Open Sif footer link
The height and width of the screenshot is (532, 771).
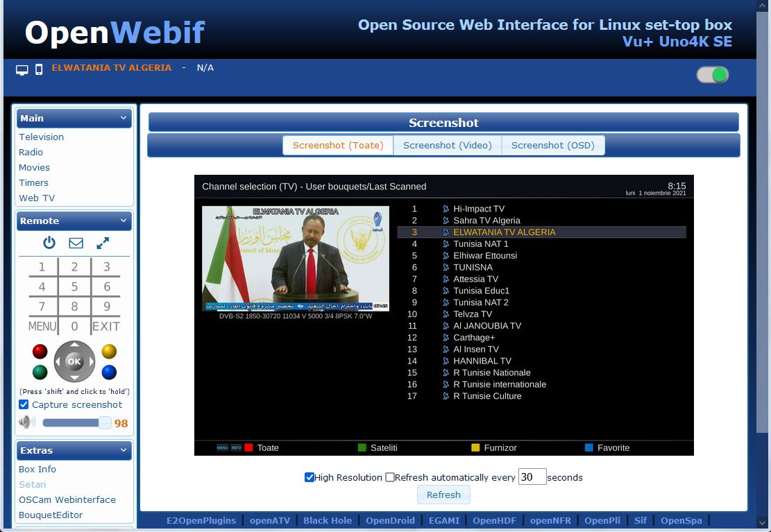[x=641, y=520]
